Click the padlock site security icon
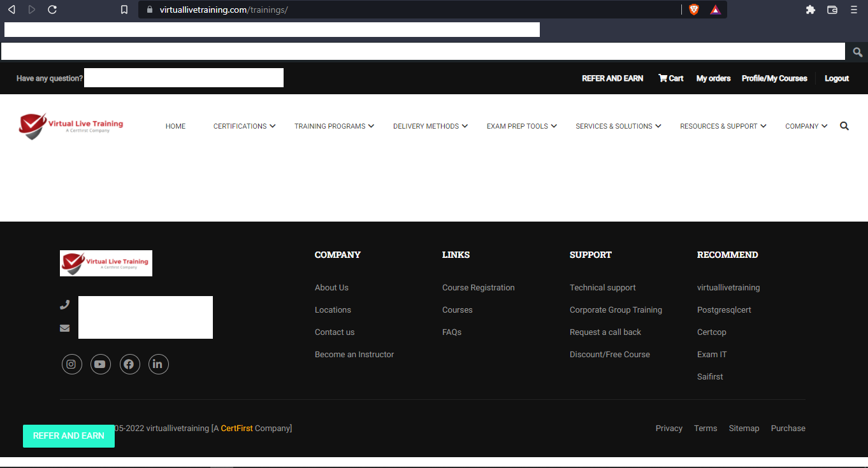The width and height of the screenshot is (868, 468). click(x=150, y=10)
